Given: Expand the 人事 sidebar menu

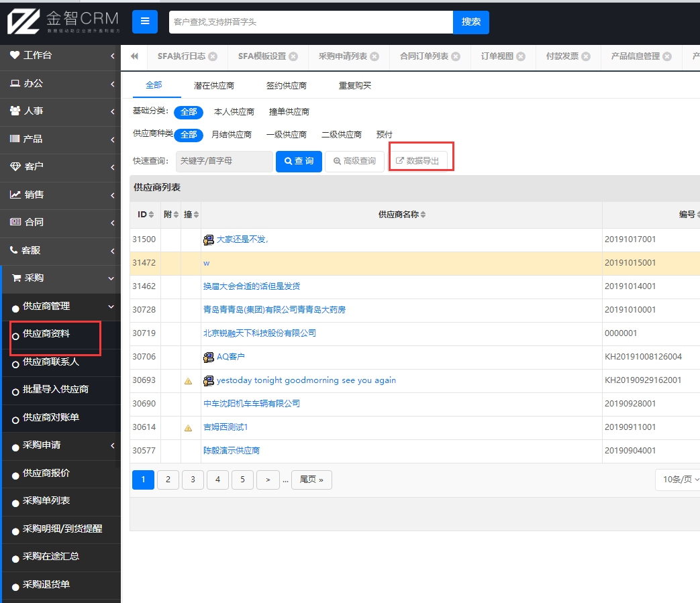Looking at the screenshot, I should tap(60, 111).
